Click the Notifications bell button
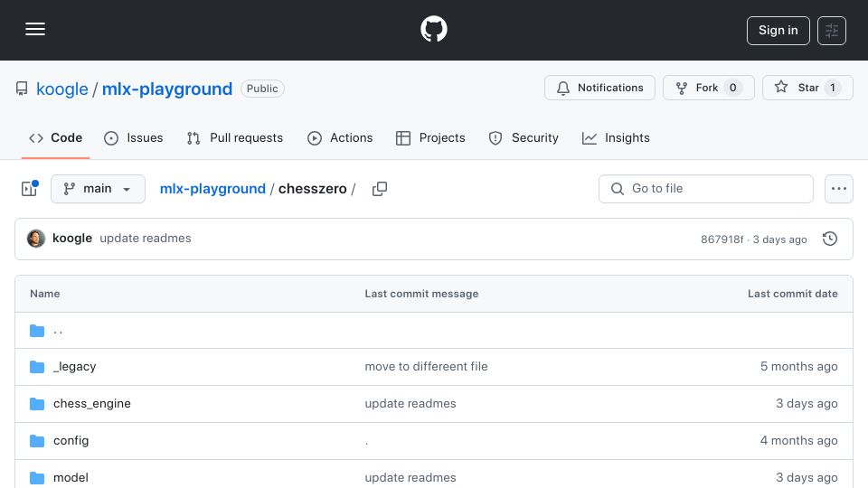The height and width of the screenshot is (488, 868). click(599, 88)
